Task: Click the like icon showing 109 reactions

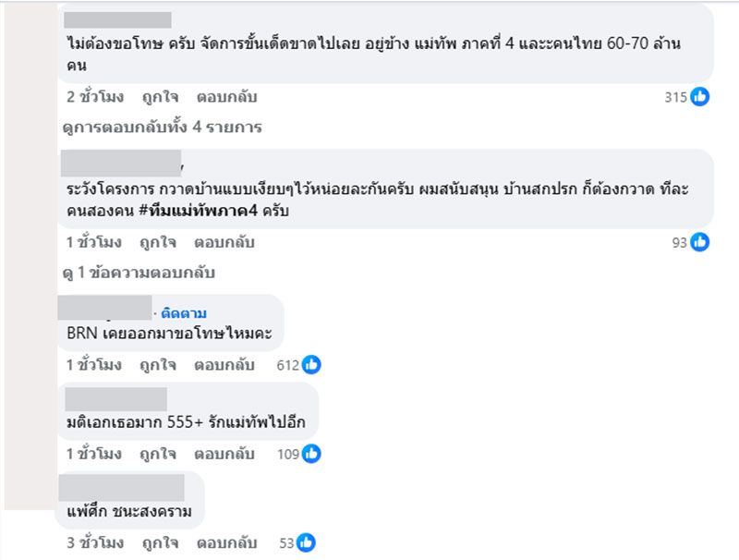Action: click(311, 454)
